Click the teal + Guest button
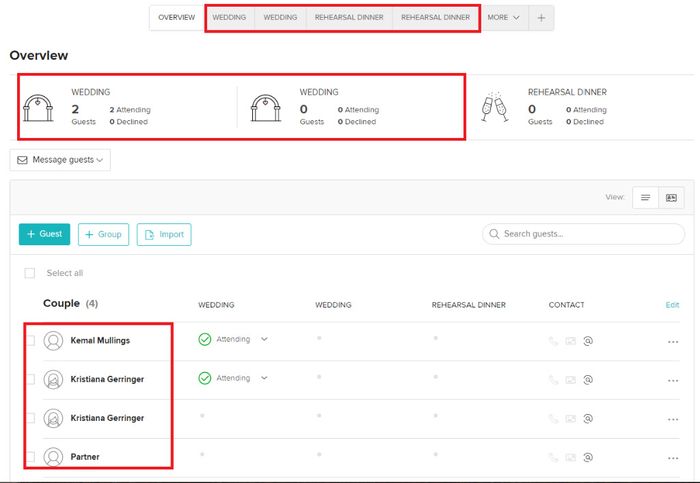Screen dimensions: 700x483 pos(44,234)
